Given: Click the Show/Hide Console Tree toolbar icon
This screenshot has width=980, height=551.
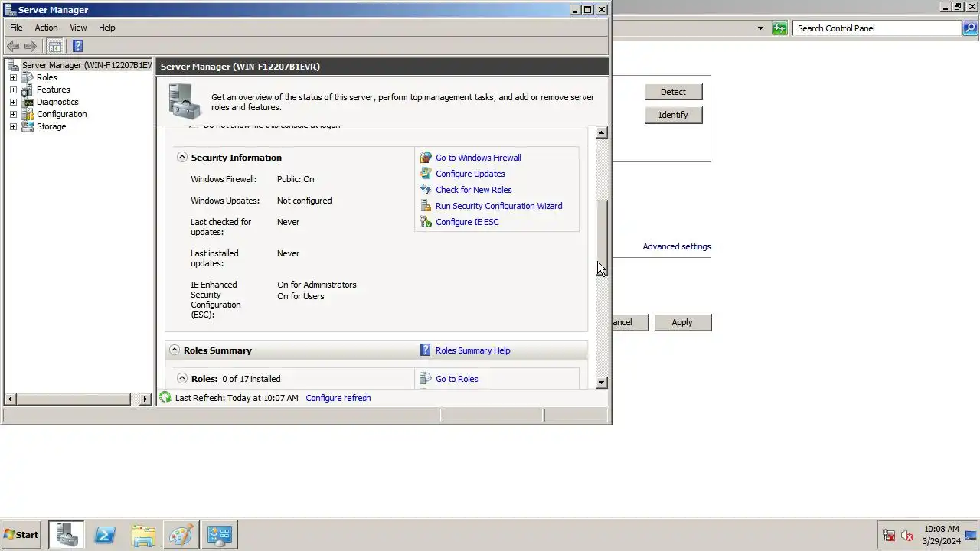Looking at the screenshot, I should [55, 46].
